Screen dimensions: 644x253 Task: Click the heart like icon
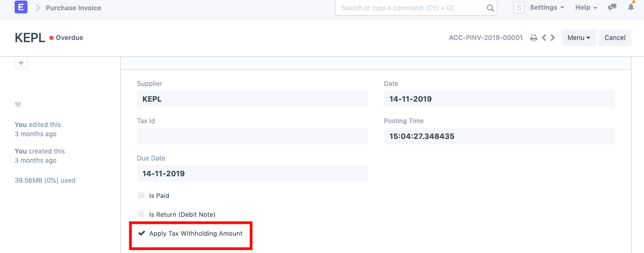(x=18, y=104)
